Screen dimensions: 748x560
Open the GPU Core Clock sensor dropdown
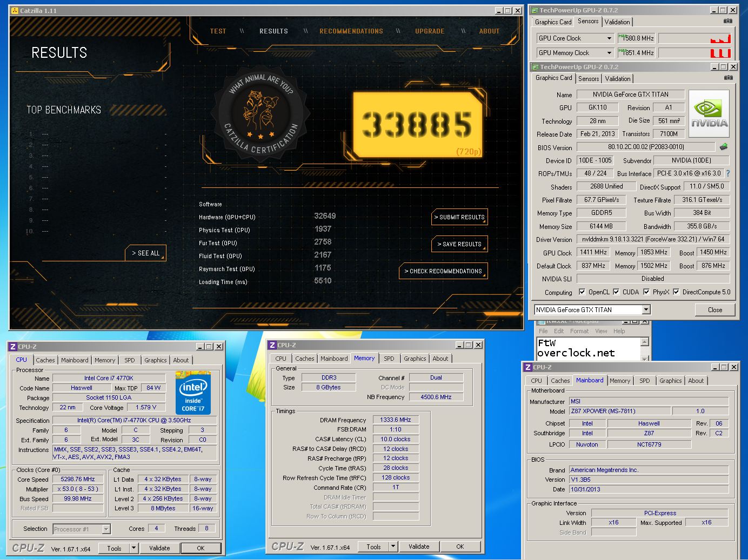(609, 38)
